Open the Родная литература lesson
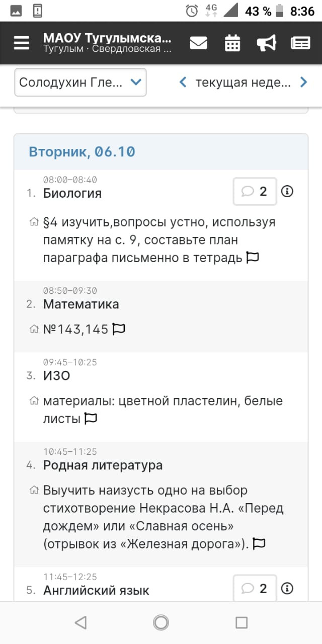The image size is (322, 644). tap(103, 465)
